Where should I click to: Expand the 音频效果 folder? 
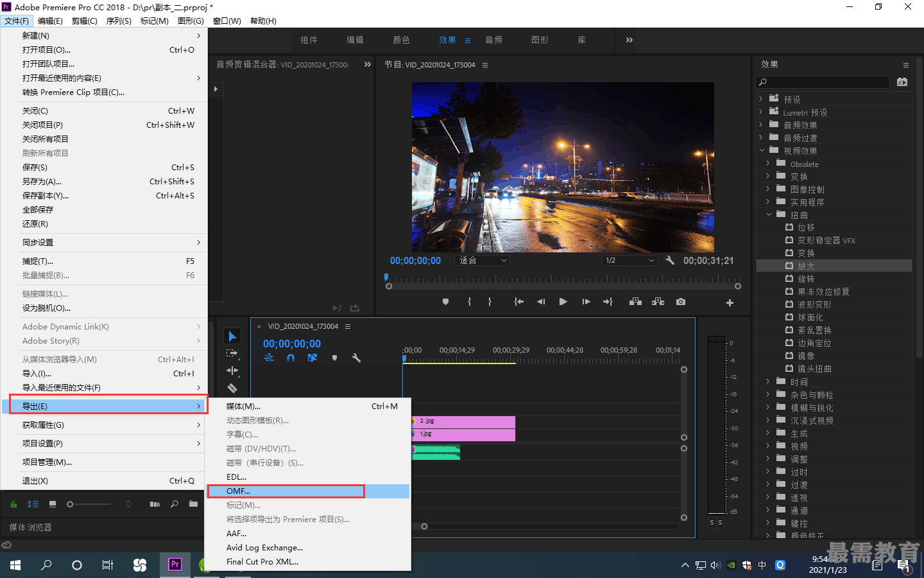pos(761,125)
